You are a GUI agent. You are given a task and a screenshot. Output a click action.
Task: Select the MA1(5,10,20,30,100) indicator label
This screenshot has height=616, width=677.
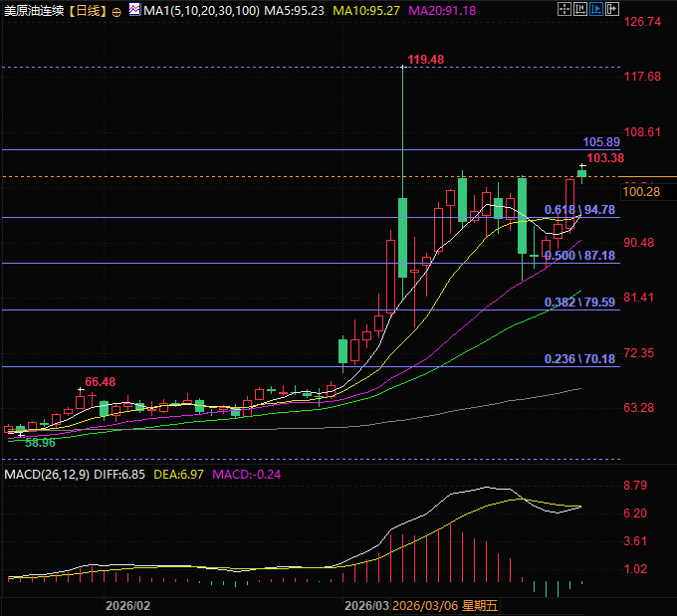pos(201,10)
